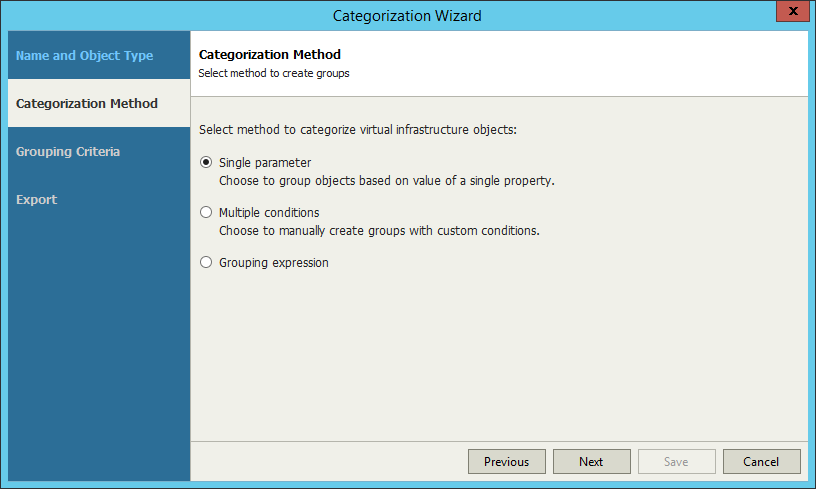
Task: Click the "Single parameter" option label
Action: [265, 163]
